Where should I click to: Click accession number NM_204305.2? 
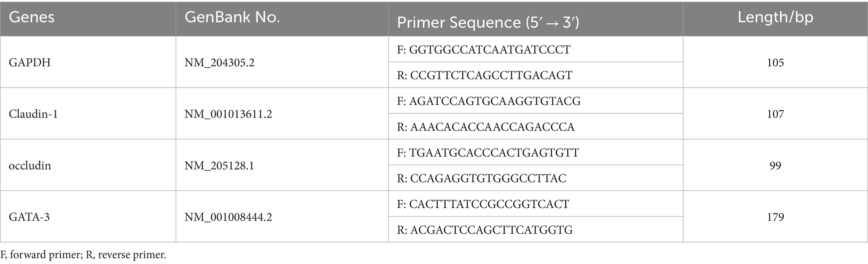coord(220,63)
